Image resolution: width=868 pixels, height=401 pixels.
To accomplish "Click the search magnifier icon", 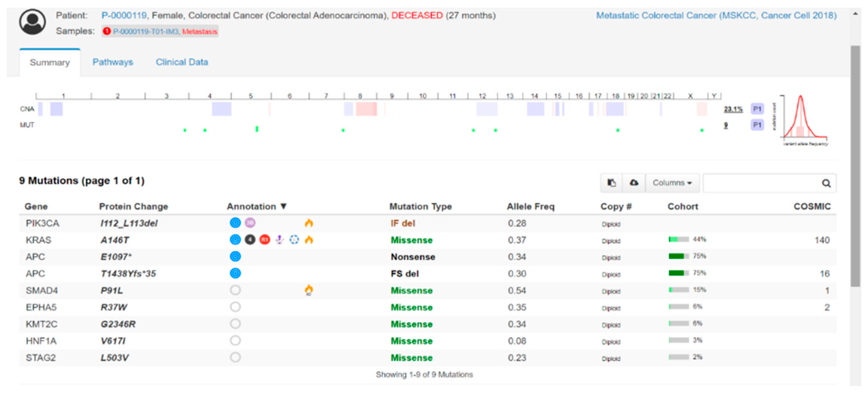I will pos(826,183).
